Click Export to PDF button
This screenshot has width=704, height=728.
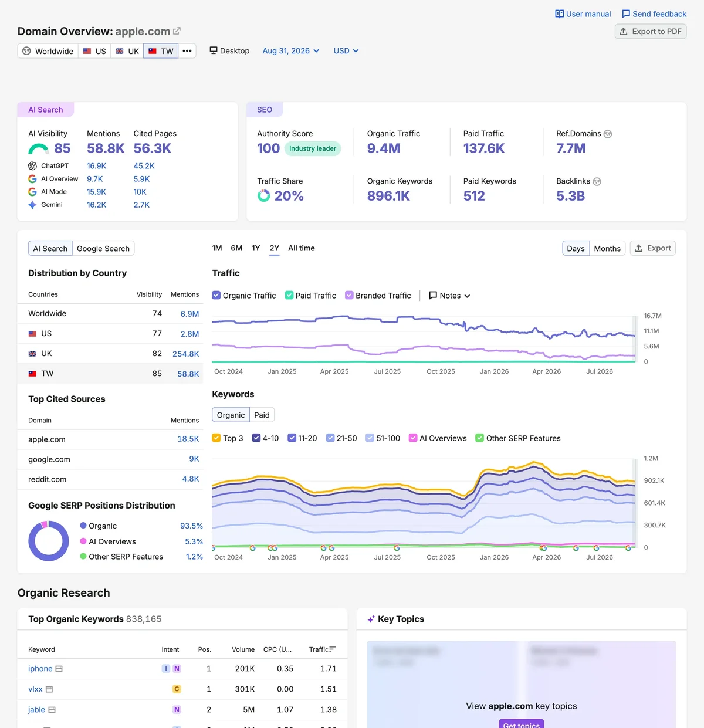click(x=651, y=32)
